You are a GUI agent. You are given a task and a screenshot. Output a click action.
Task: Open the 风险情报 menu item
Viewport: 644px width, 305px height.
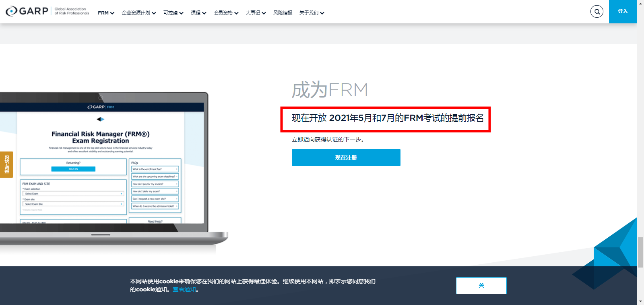click(283, 13)
